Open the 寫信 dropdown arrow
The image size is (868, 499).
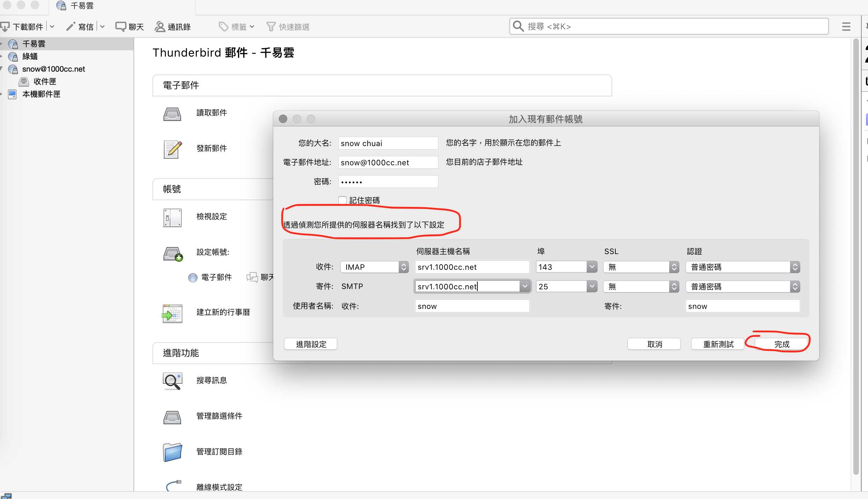[102, 27]
